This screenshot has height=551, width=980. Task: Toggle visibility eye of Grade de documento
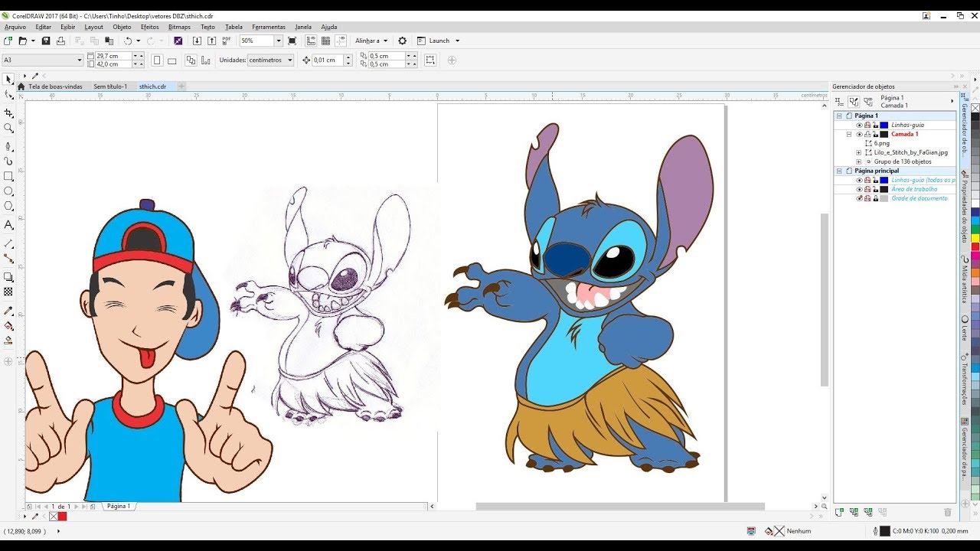(859, 198)
